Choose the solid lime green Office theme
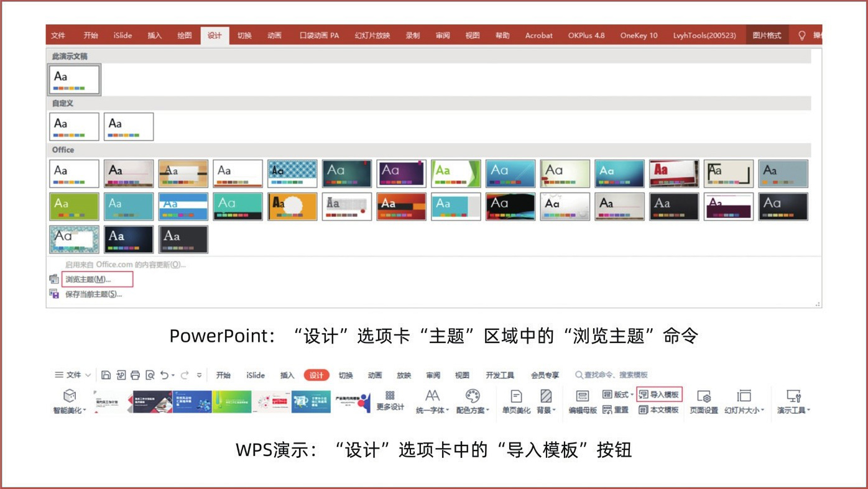 pyautogui.click(x=74, y=206)
